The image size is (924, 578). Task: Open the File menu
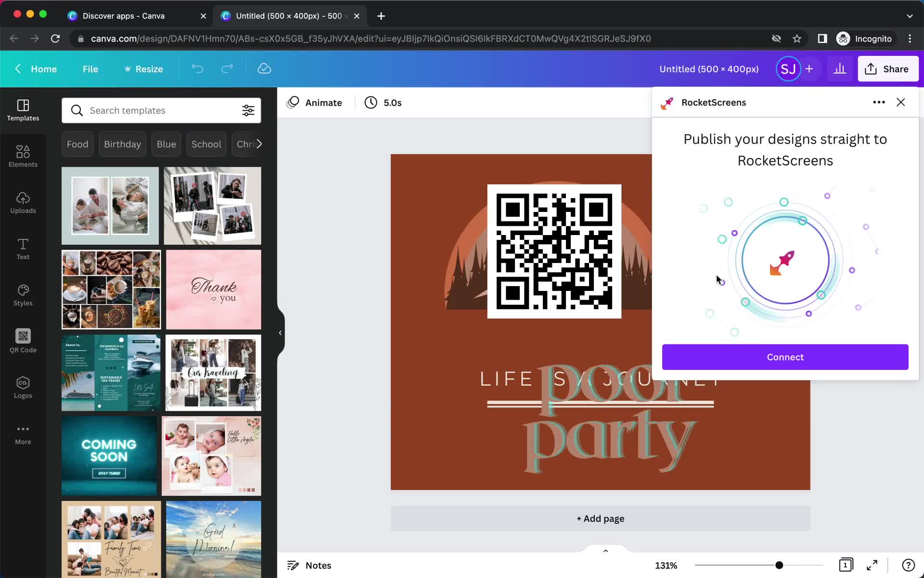click(x=90, y=69)
